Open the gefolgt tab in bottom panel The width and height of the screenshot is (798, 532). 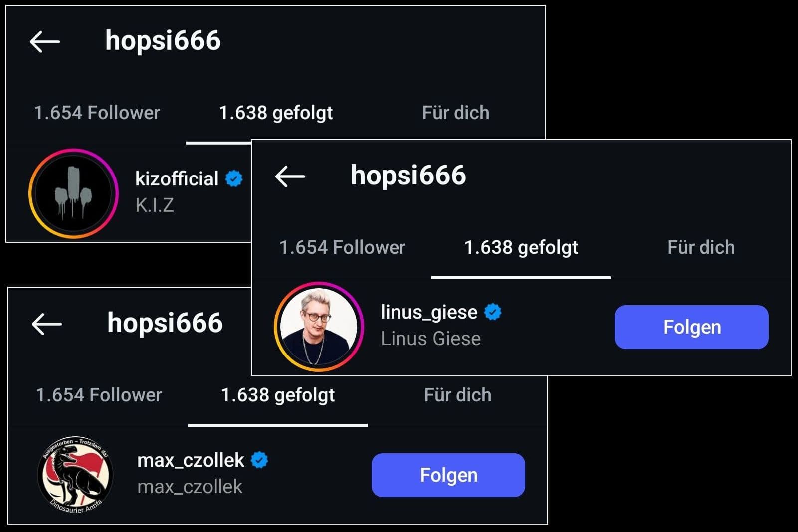pyautogui.click(x=278, y=395)
